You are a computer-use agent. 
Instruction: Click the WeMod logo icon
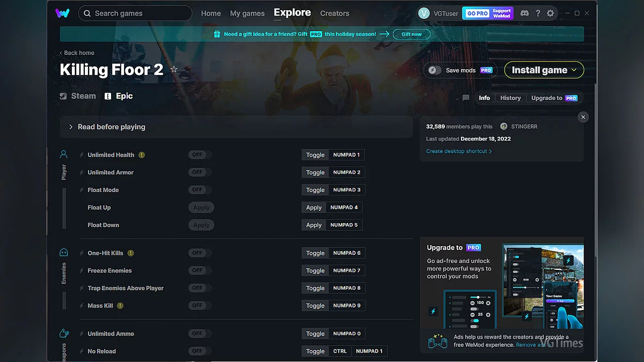62,13
